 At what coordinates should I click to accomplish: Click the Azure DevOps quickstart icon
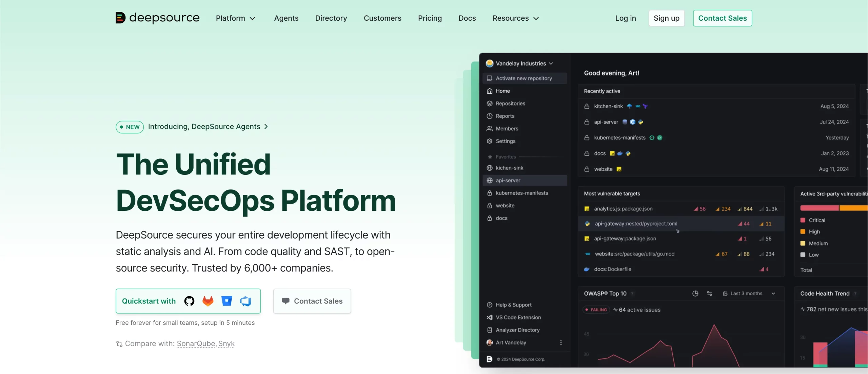click(x=245, y=301)
